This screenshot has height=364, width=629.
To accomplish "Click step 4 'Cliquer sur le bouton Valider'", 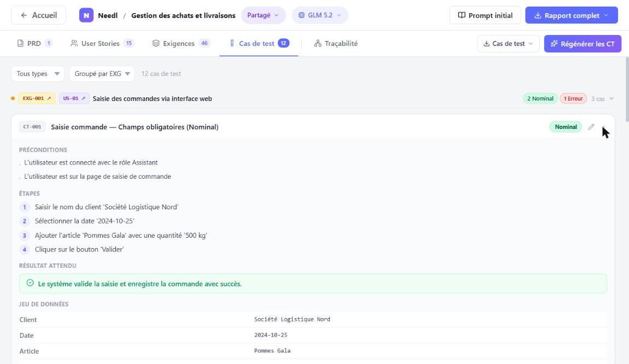I will click(79, 249).
